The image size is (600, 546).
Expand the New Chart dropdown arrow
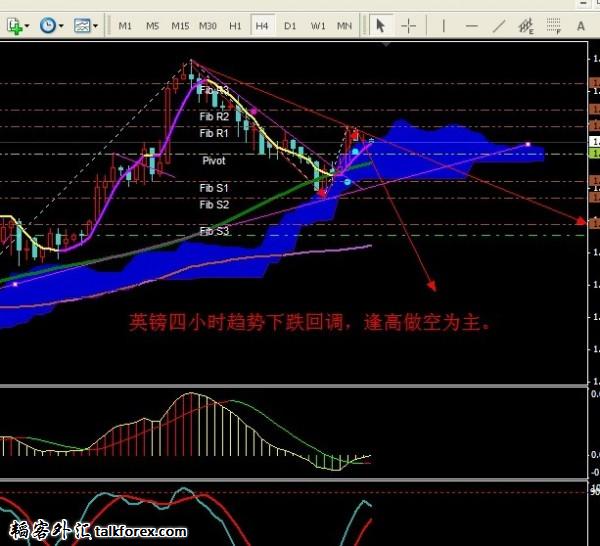pyautogui.click(x=27, y=26)
